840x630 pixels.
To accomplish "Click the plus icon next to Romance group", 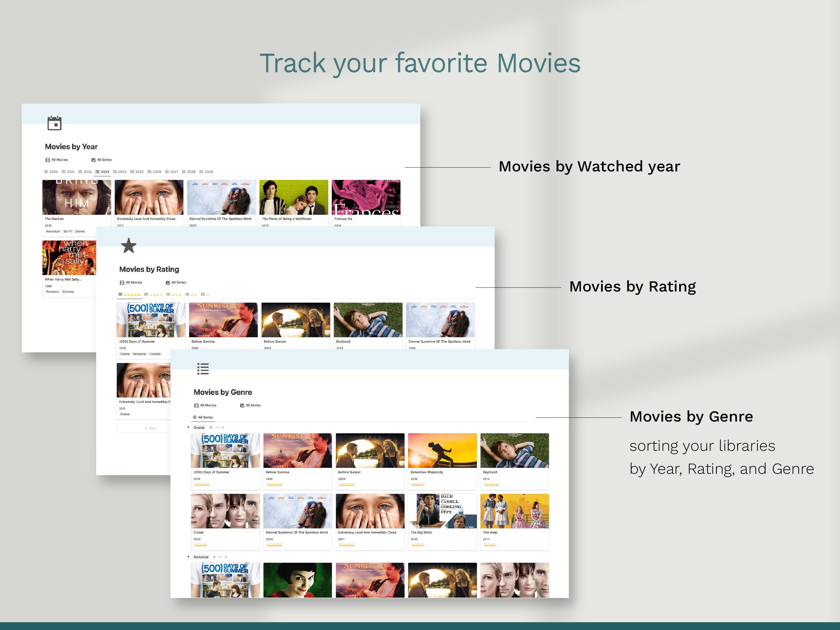I will pyautogui.click(x=226, y=558).
